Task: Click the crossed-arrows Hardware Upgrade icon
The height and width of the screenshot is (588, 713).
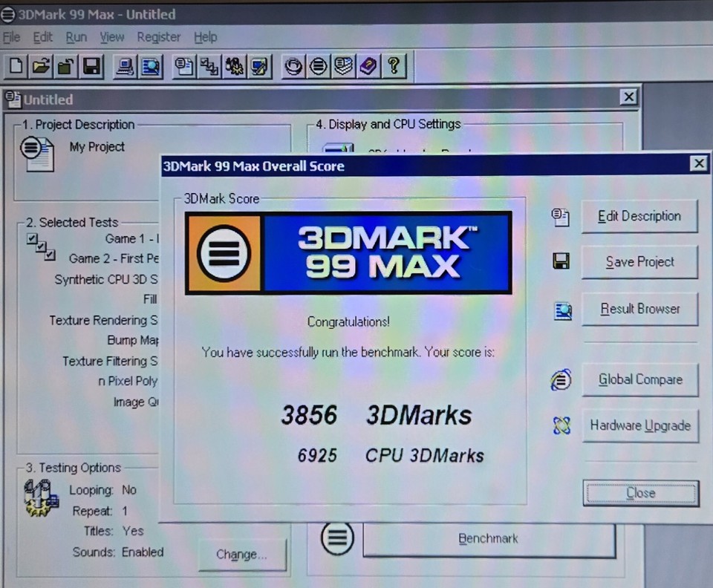Action: [561, 425]
